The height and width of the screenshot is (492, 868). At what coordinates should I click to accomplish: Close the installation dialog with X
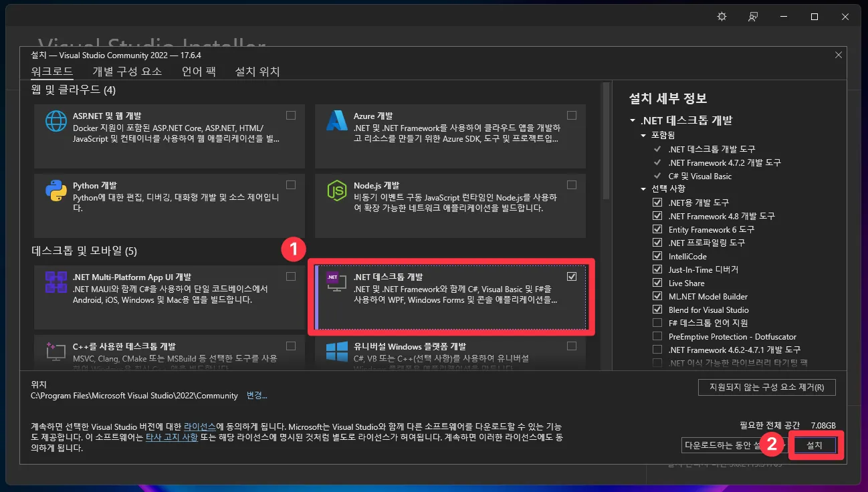[x=839, y=55]
